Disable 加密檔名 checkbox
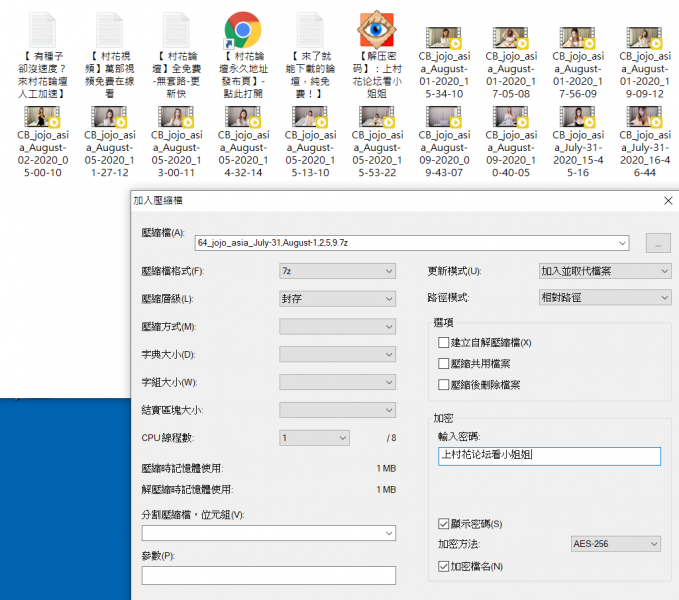Viewport: 679px width, 600px height. 444,566
